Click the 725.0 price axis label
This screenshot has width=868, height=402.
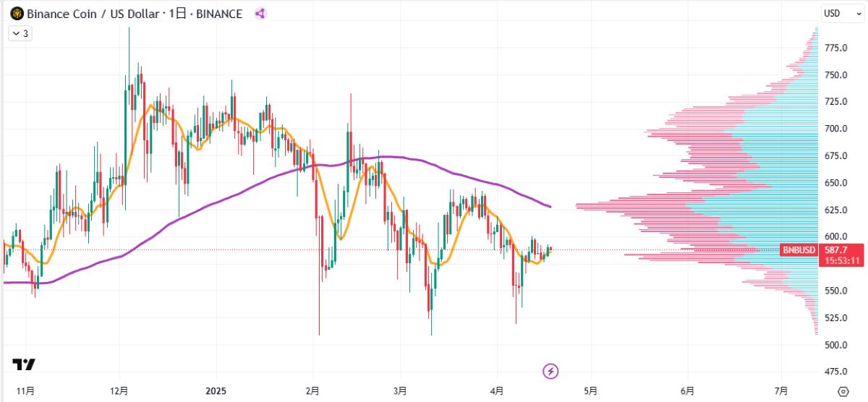click(836, 102)
